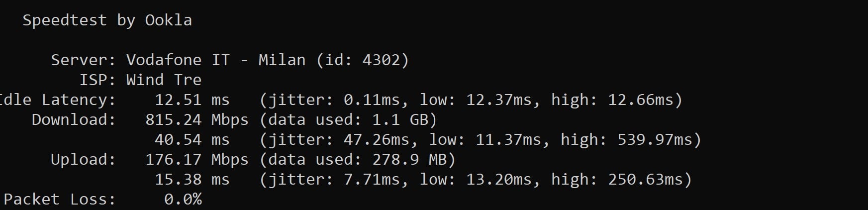
Task: Click the Packet Loss label
Action: pyautogui.click(x=59, y=200)
